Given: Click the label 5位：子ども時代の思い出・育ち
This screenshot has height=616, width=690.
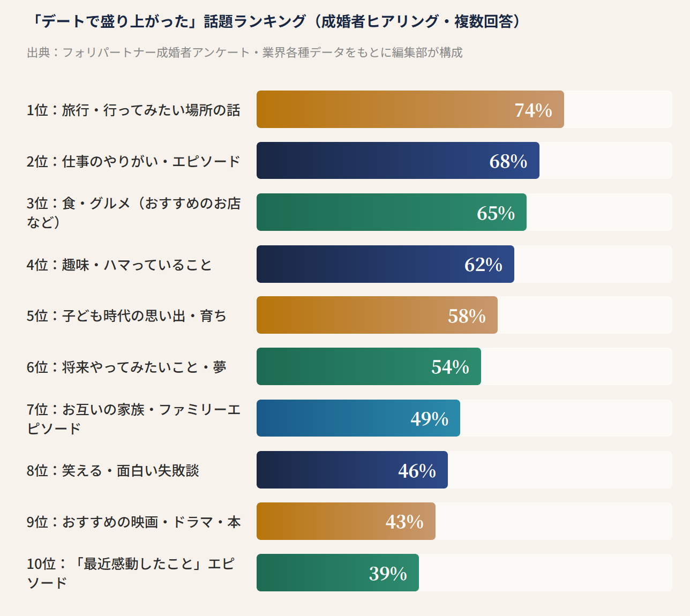Looking at the screenshot, I should point(126,315).
